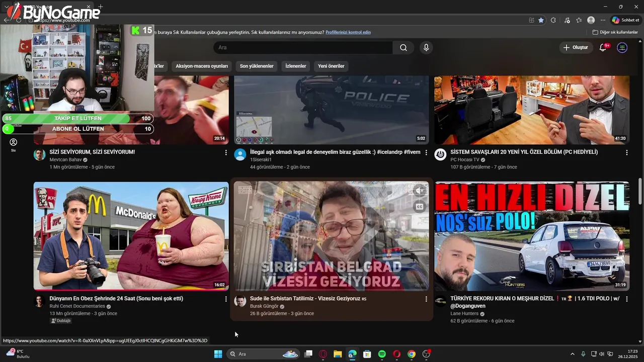
Task: Toggle captions CC on Sırbistan preview
Action: 419,207
